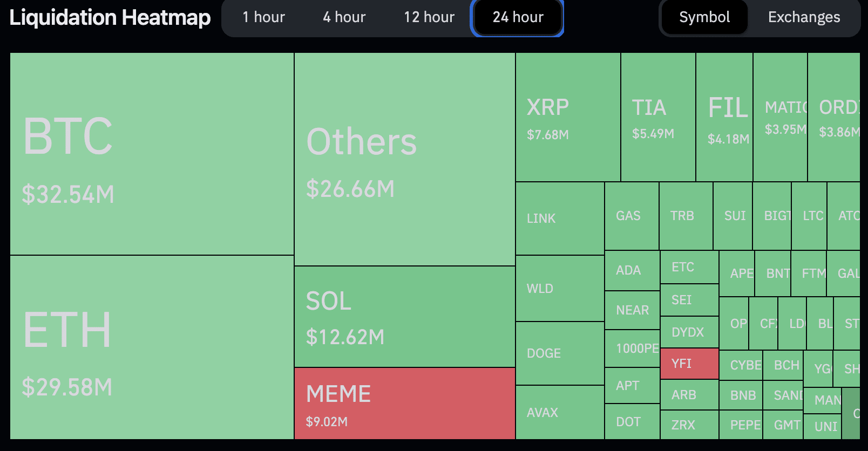Viewport: 868px width, 451px height.
Task: Click the SOL $12.62M tile
Action: (404, 317)
